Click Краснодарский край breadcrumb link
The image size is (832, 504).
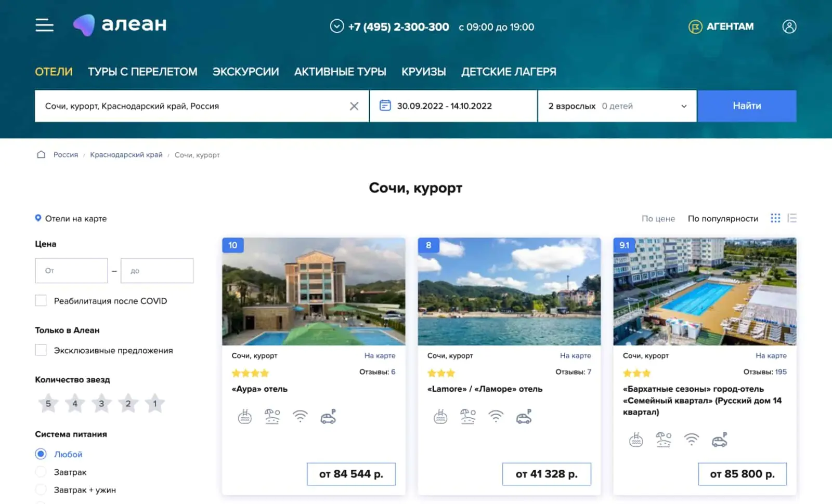click(126, 155)
